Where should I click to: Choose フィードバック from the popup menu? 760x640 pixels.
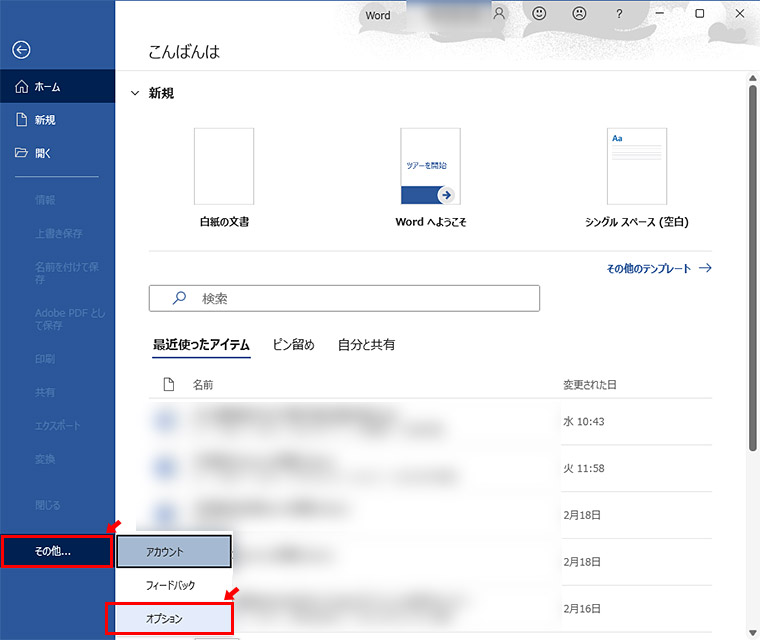(174, 585)
